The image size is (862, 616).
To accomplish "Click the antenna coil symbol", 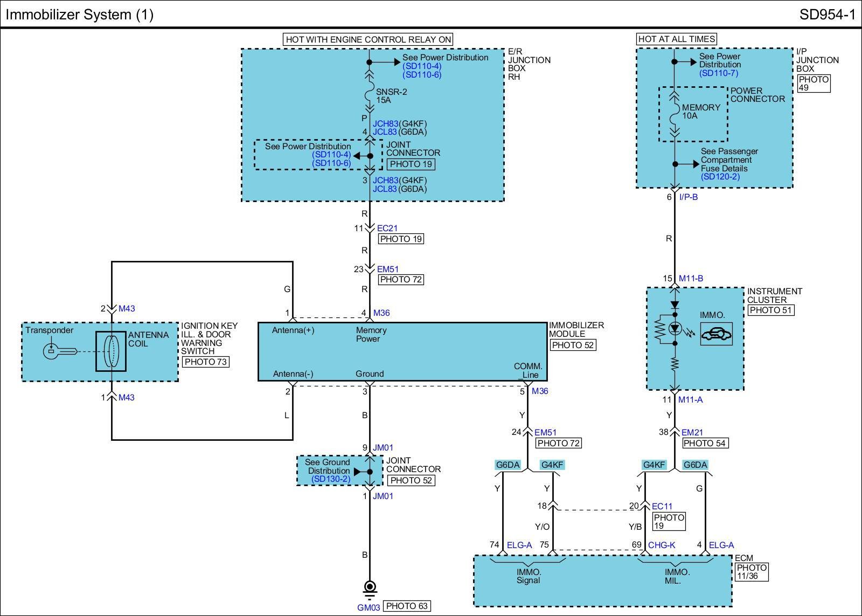I will click(x=110, y=351).
